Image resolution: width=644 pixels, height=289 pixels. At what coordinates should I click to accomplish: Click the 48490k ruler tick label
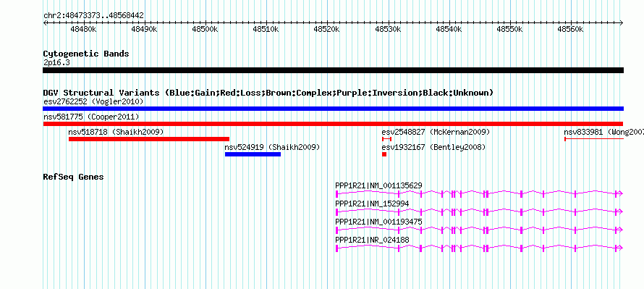click(145, 29)
